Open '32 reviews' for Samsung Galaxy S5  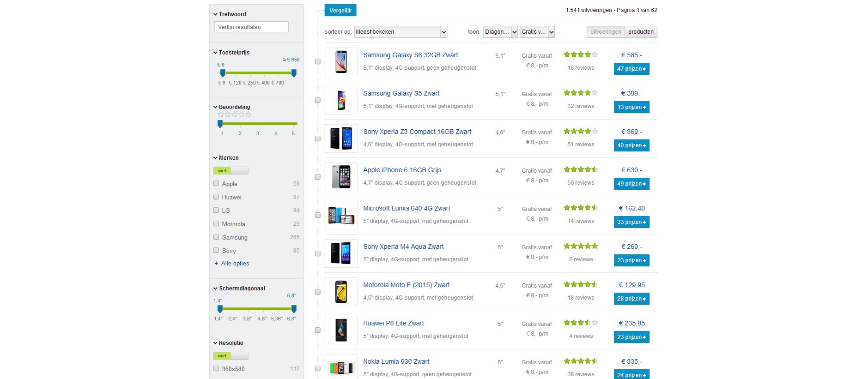coord(581,106)
